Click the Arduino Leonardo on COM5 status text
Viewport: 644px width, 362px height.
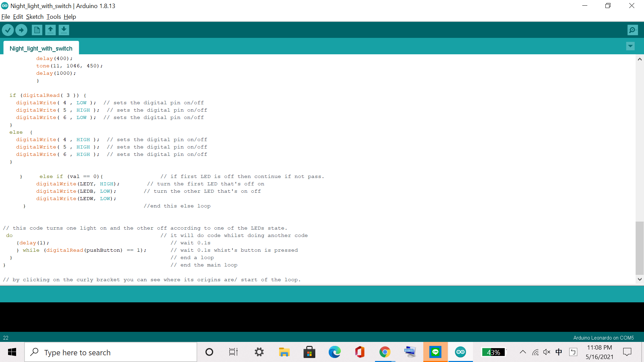(603, 338)
